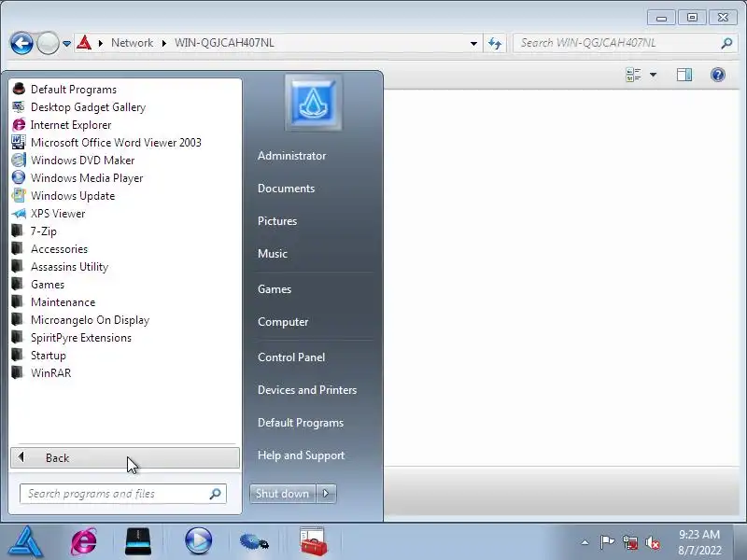Open recent pages dropdown arrow
Screen dimensions: 747x560
coord(66,43)
